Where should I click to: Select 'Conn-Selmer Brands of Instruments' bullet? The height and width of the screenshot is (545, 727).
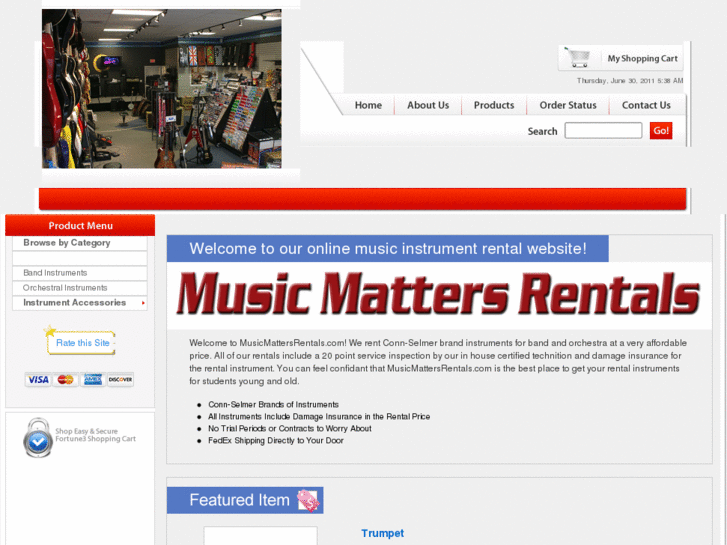273,404
